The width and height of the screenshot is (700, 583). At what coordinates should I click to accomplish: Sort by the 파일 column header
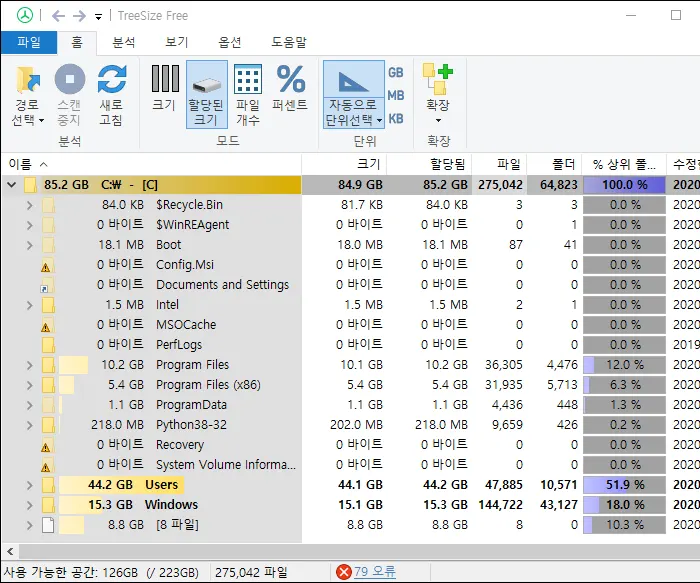[x=499, y=164]
